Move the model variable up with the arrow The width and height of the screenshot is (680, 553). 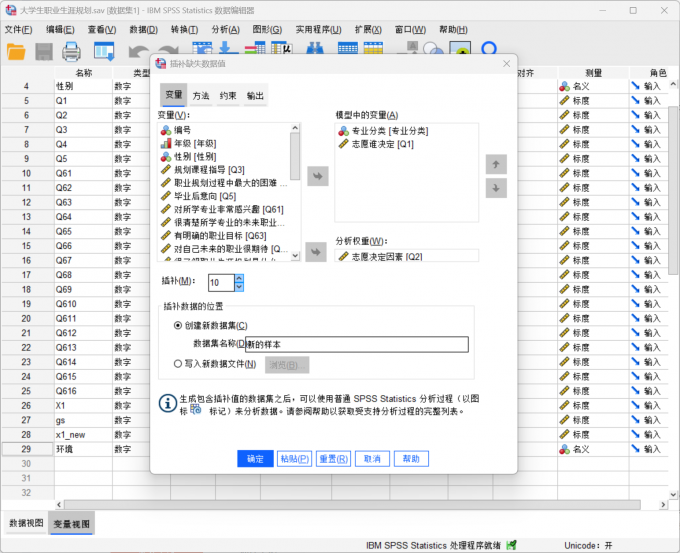[496, 164]
